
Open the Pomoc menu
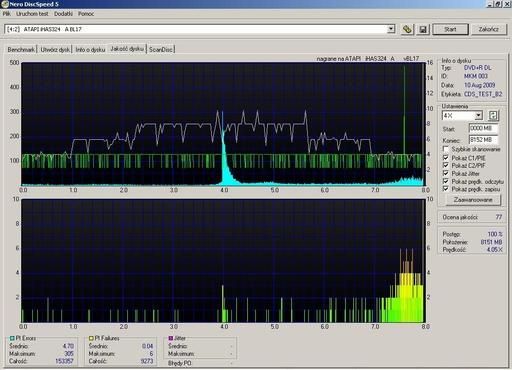86,14
